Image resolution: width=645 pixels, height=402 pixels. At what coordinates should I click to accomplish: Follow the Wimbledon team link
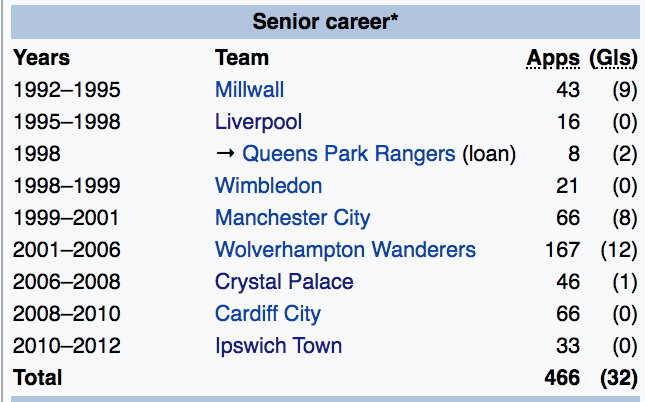[x=268, y=186]
